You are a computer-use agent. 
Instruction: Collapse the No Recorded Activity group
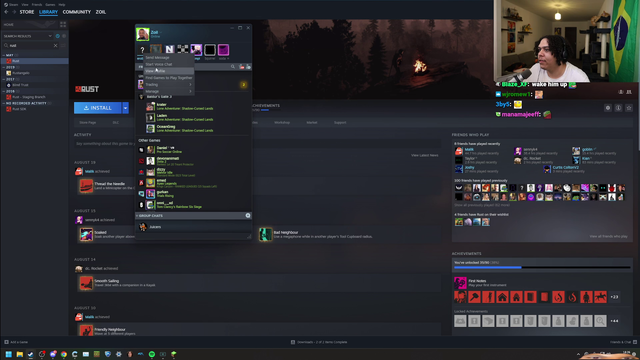pos(4,103)
